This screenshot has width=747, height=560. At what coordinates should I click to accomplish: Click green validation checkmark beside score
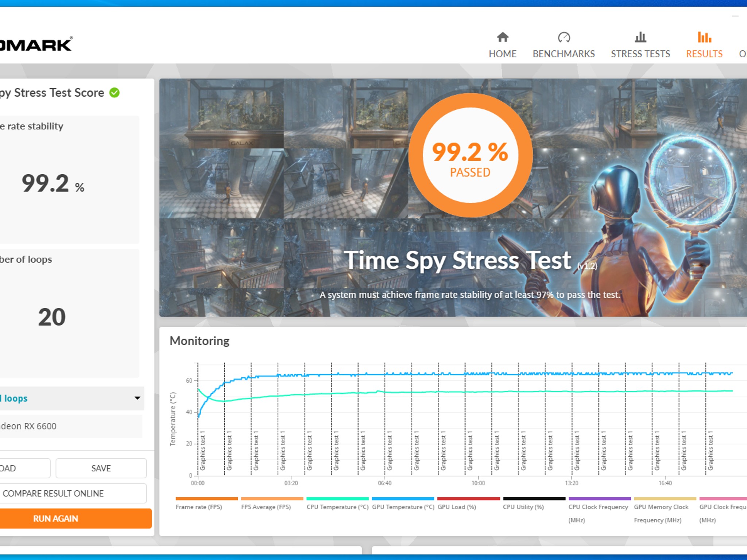coord(115,93)
